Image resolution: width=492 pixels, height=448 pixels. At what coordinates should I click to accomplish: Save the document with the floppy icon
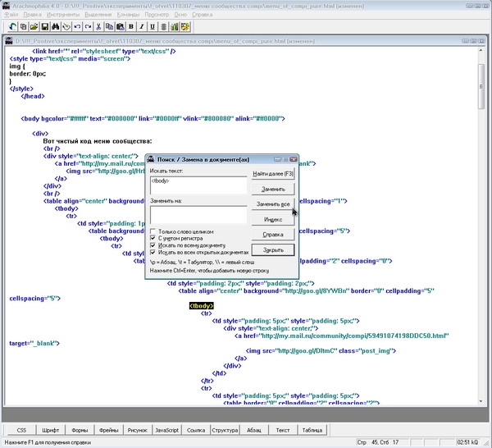pyautogui.click(x=45, y=27)
